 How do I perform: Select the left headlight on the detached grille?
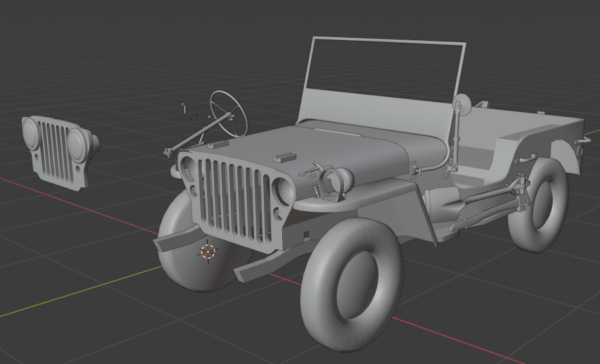(32, 133)
